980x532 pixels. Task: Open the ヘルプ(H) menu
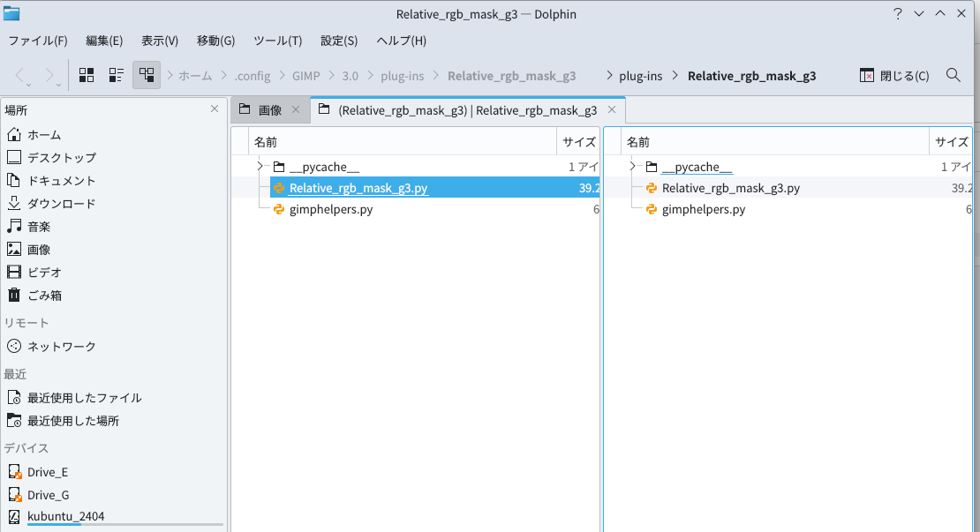(401, 41)
